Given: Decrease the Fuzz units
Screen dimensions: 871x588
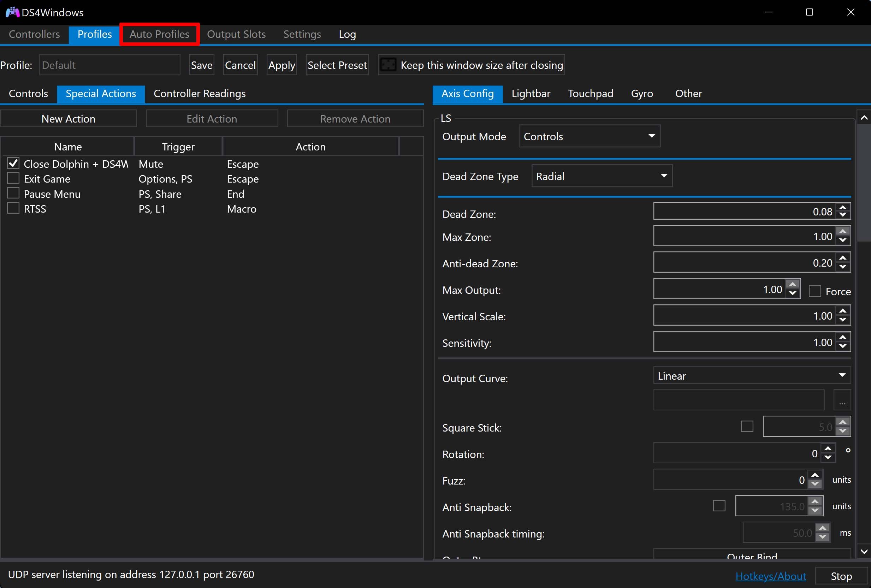Looking at the screenshot, I should point(815,484).
